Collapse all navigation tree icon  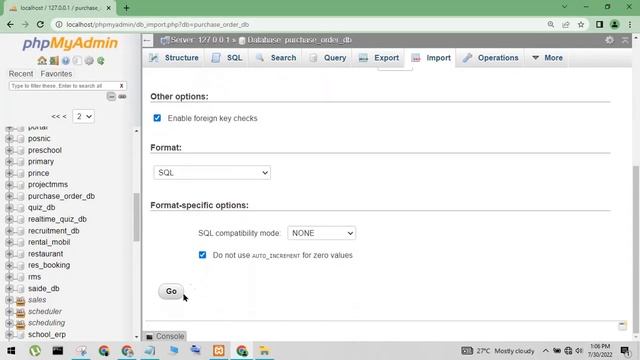click(111, 96)
